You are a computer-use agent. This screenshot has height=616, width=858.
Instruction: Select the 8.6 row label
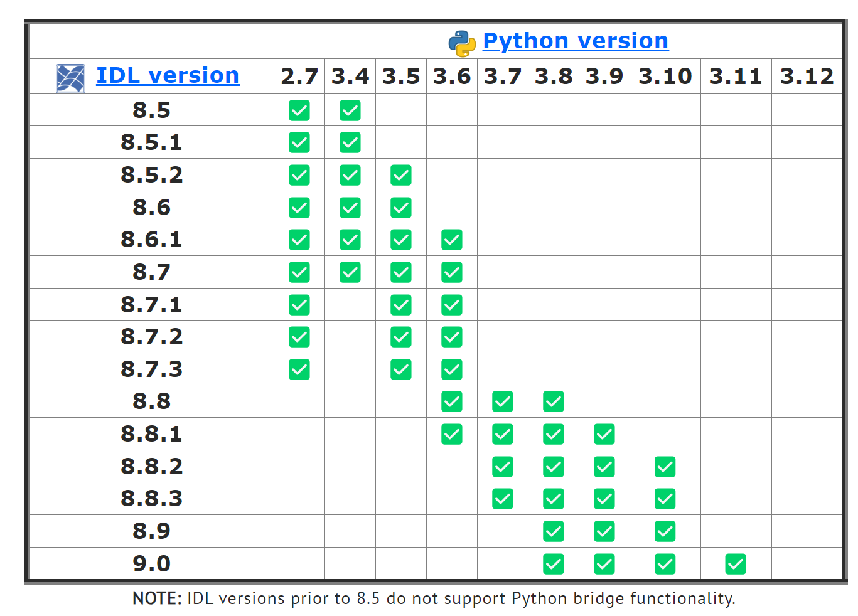pyautogui.click(x=151, y=208)
